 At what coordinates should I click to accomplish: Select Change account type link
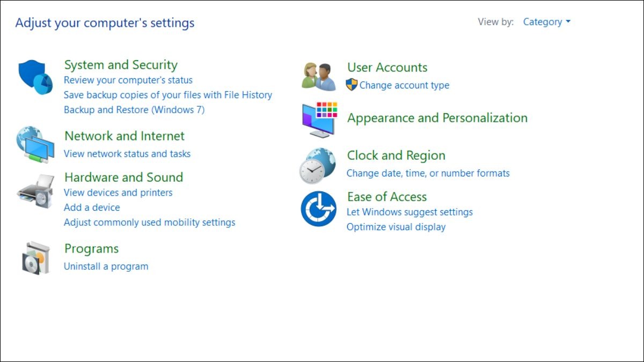(405, 85)
